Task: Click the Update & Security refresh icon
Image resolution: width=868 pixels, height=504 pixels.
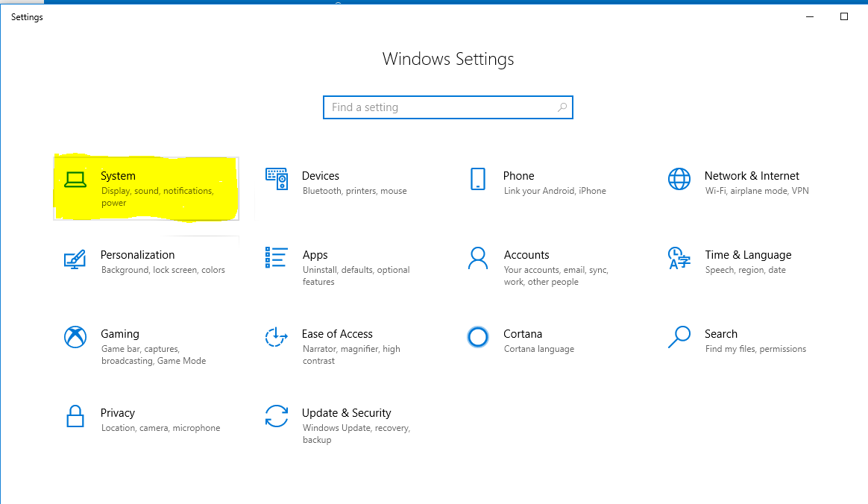Action: click(277, 416)
